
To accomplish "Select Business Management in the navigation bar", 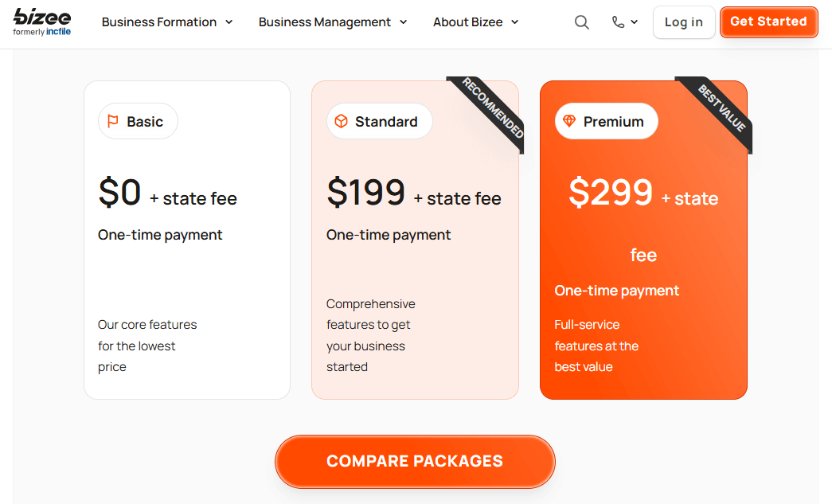I will click(325, 22).
